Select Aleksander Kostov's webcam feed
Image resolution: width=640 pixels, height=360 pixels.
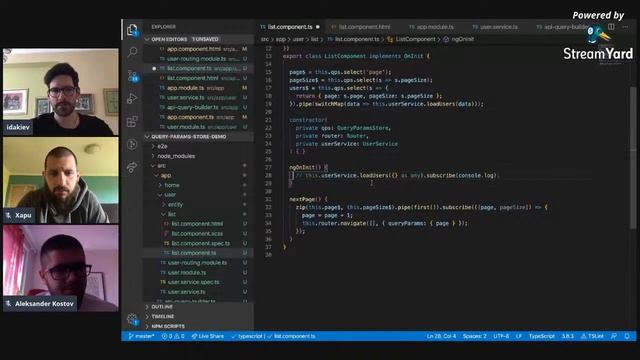click(x=61, y=268)
